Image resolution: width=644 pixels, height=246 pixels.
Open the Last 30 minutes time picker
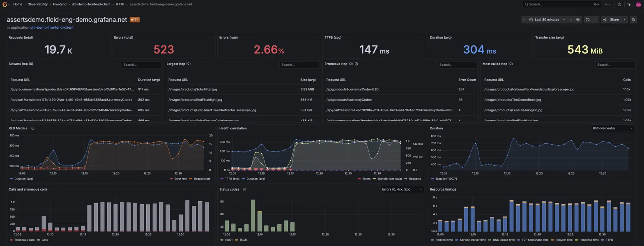pos(547,20)
